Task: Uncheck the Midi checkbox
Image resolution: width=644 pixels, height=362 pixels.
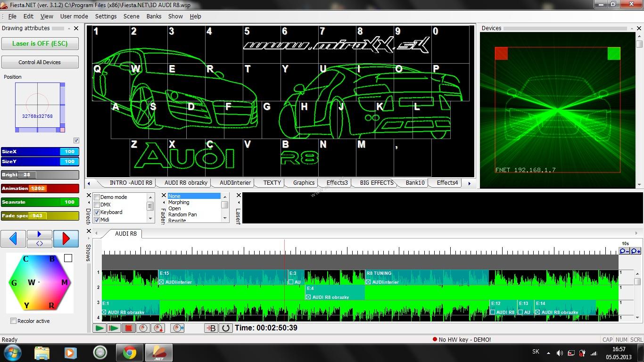Action: 97,220
